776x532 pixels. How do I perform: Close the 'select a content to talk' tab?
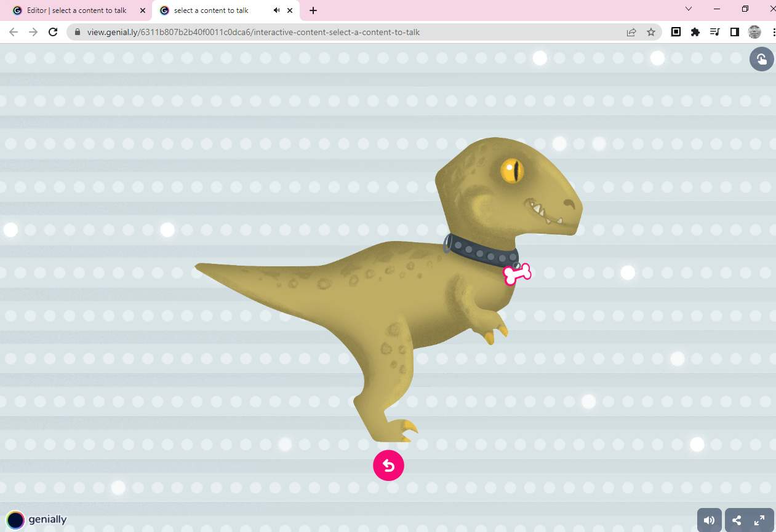tap(290, 10)
